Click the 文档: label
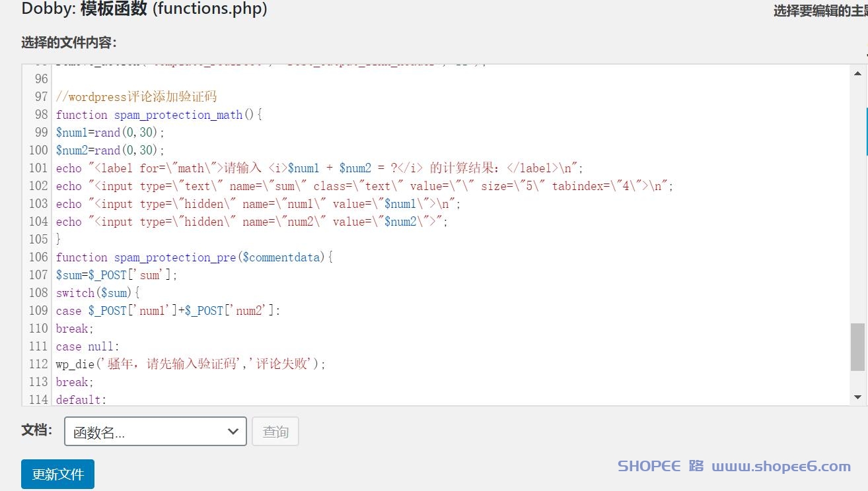This screenshot has height=491, width=868. pyautogui.click(x=36, y=430)
